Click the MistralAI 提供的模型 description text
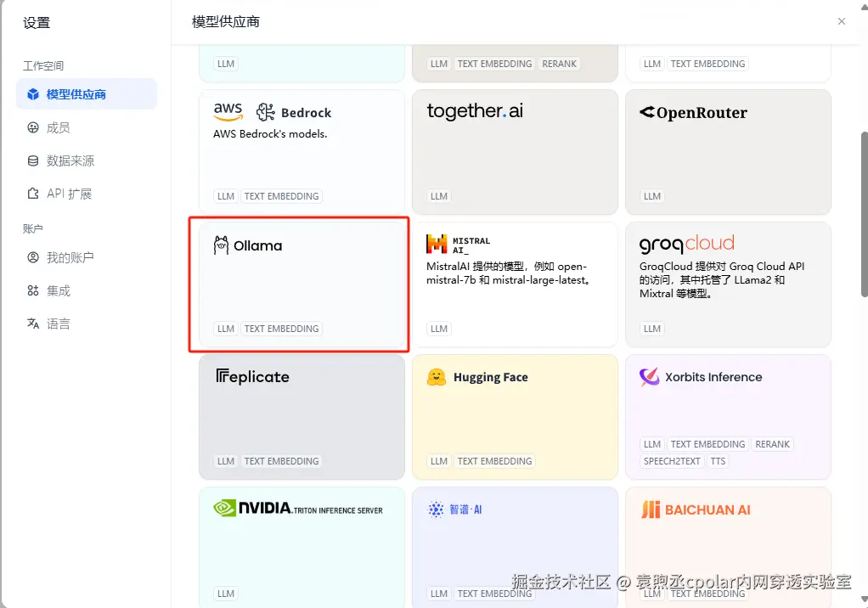868x608 pixels. coord(509,273)
